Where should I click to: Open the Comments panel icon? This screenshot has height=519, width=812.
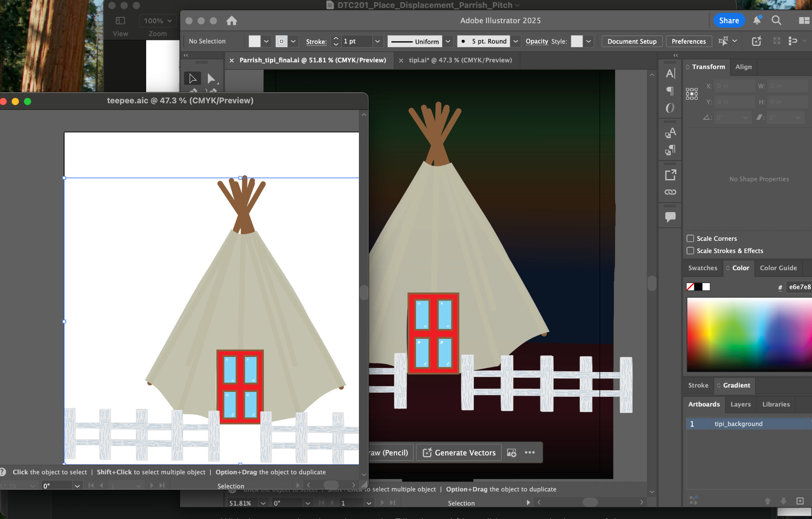(670, 217)
